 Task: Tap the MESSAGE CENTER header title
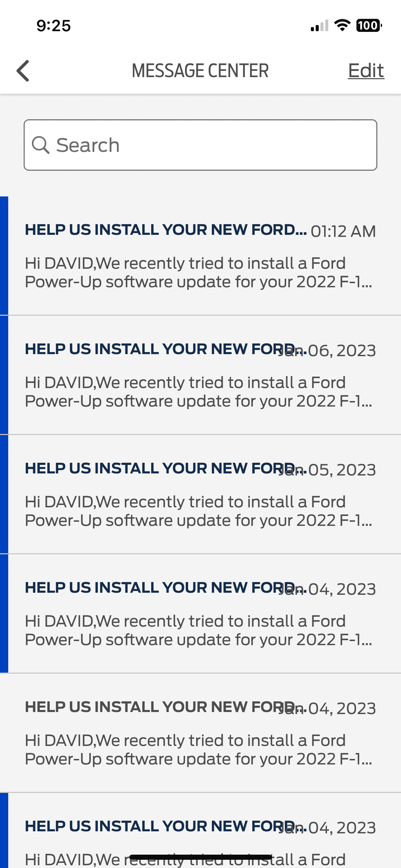200,71
